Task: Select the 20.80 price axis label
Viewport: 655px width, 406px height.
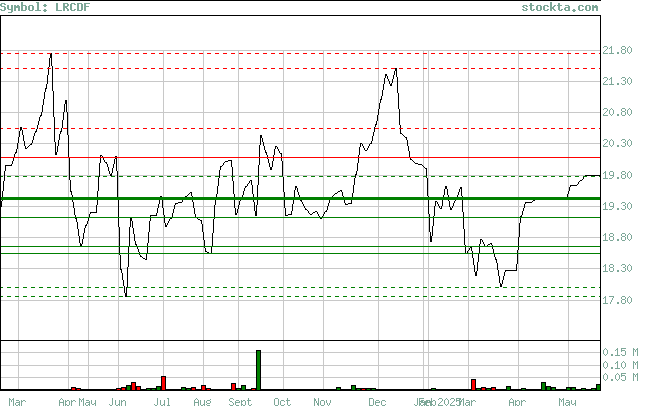Action: click(x=617, y=112)
